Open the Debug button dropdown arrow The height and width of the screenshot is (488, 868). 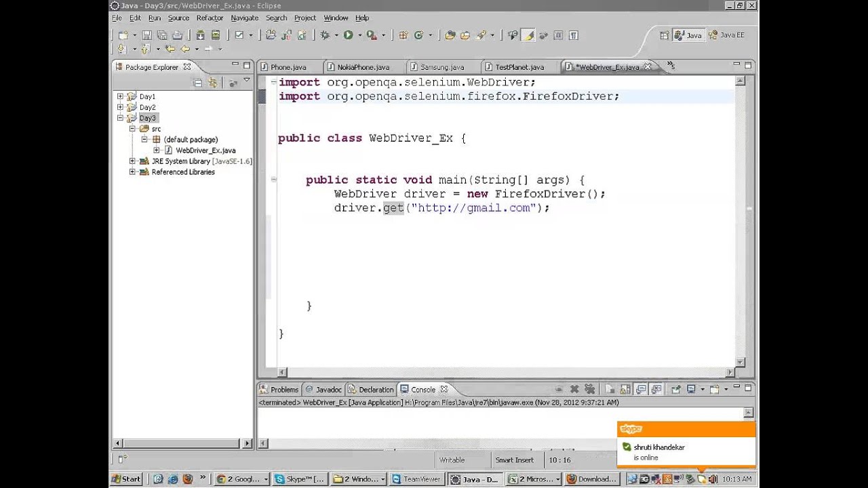(x=336, y=35)
